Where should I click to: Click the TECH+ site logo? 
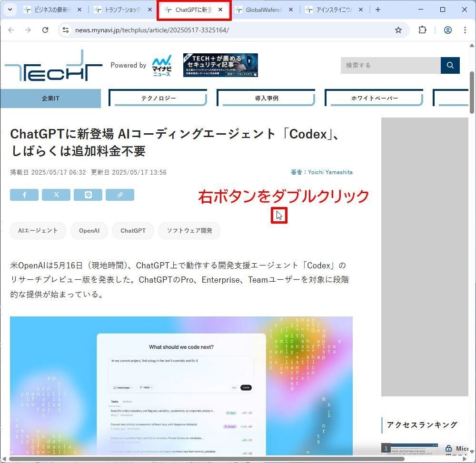click(x=53, y=66)
